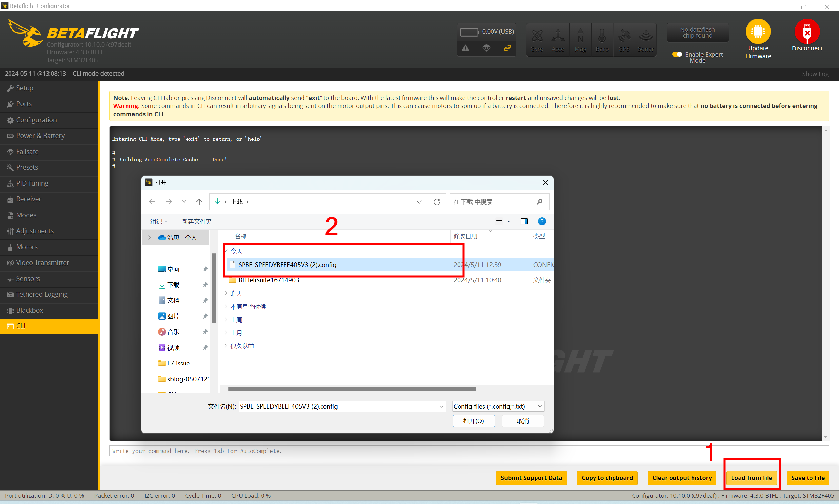Click the 打开(O) open button
839x504 pixels.
pyautogui.click(x=474, y=421)
